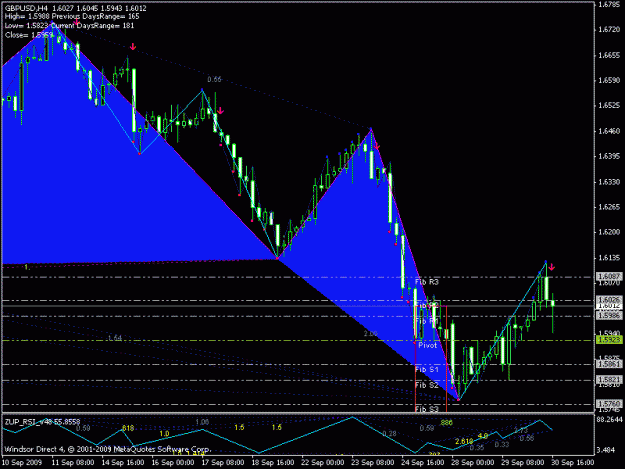
Task: Click the '29 Sep 08:00' time axis label
Action: tap(523, 463)
